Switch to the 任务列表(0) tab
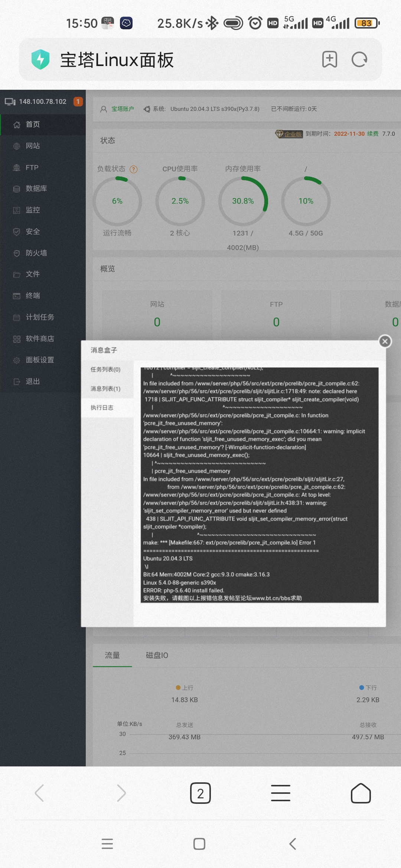Screen dimensions: 401x868 (x=107, y=369)
